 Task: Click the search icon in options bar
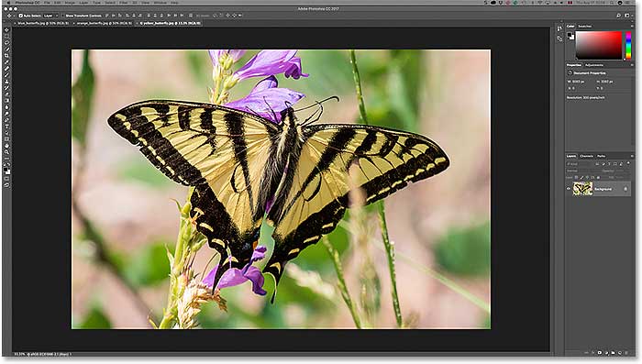tap(618, 16)
